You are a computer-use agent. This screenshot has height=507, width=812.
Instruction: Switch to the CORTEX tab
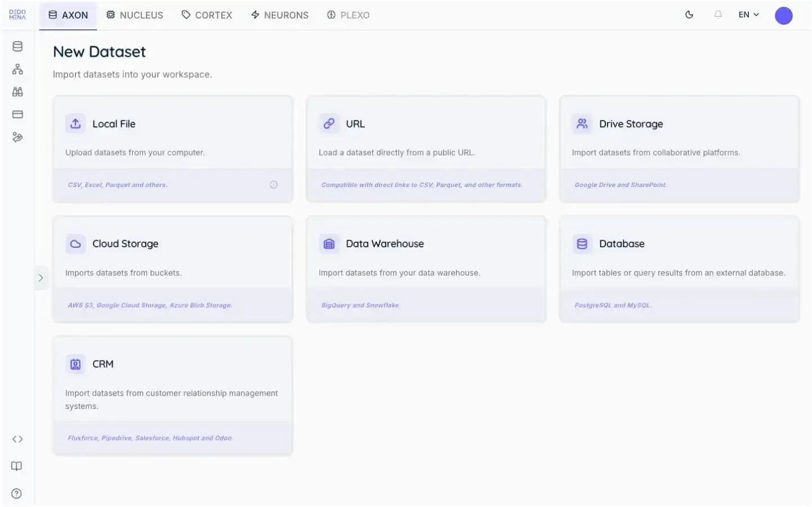(x=207, y=15)
